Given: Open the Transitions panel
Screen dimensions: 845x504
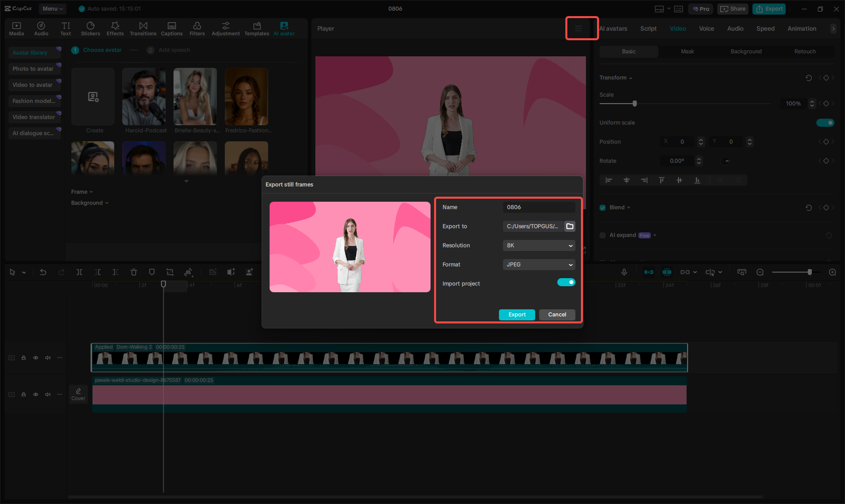Looking at the screenshot, I should 143,29.
